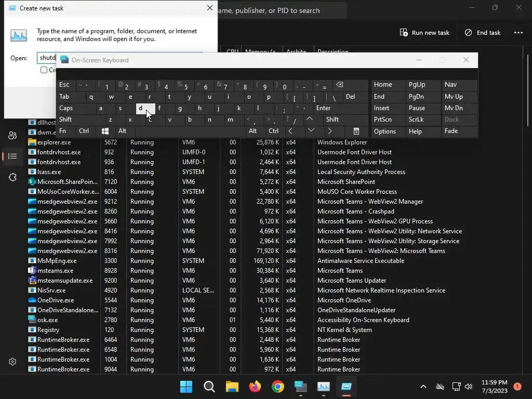Click the context menu key on keyboard

pyautogui.click(x=356, y=131)
